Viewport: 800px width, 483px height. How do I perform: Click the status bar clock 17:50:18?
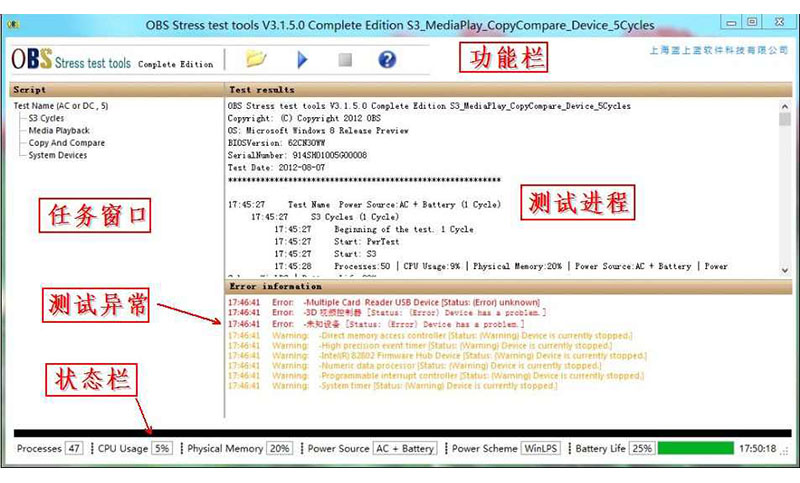pyautogui.click(x=758, y=448)
